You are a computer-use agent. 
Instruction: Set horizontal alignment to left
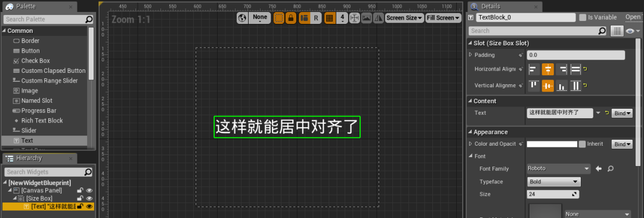pos(534,69)
